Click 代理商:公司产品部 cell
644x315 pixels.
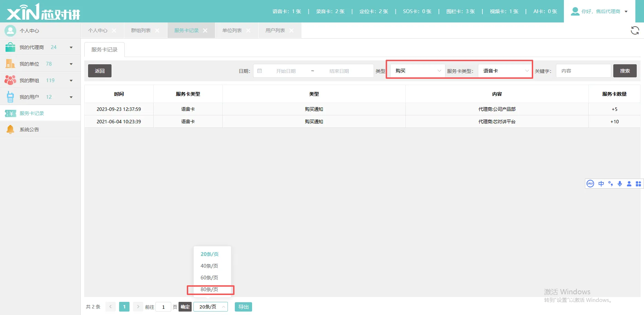coord(497,109)
